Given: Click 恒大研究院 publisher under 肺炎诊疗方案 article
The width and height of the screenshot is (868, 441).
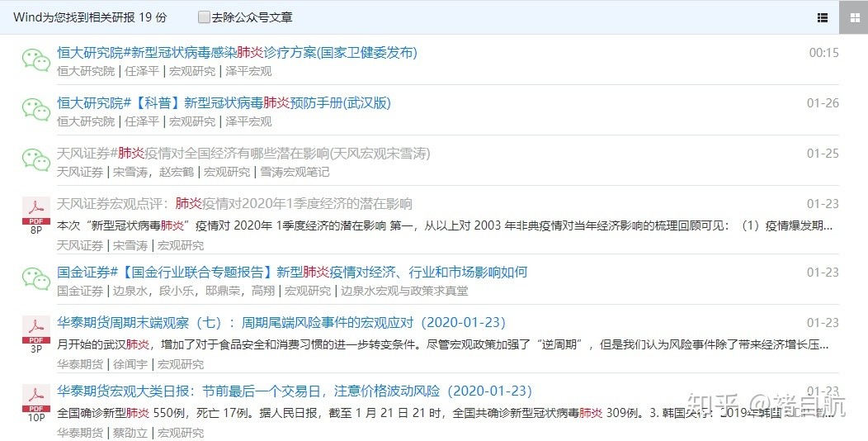Looking at the screenshot, I should pyautogui.click(x=86, y=72).
